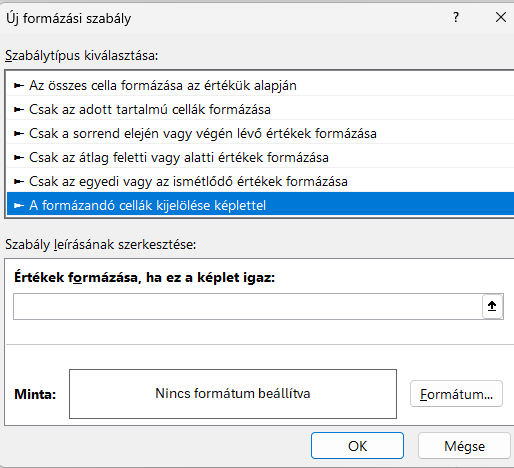Choose 'Csak az adott tartalmú cellák formázása'
The width and height of the screenshot is (514, 468).
pyautogui.click(x=260, y=109)
